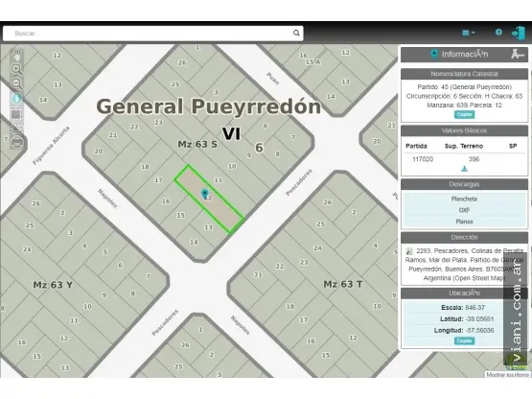Image resolution: width=532 pixels, height=399 pixels.
Task: Click the Figueroa Alcorta street label
Action: coord(51,146)
